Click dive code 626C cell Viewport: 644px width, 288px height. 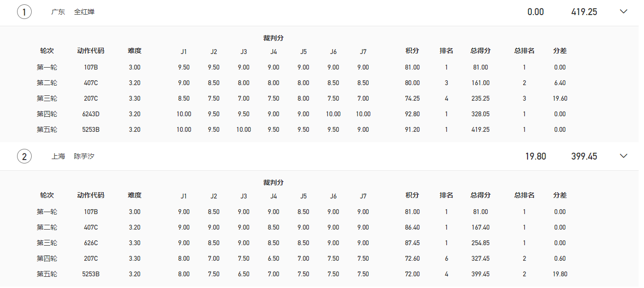coord(91,243)
